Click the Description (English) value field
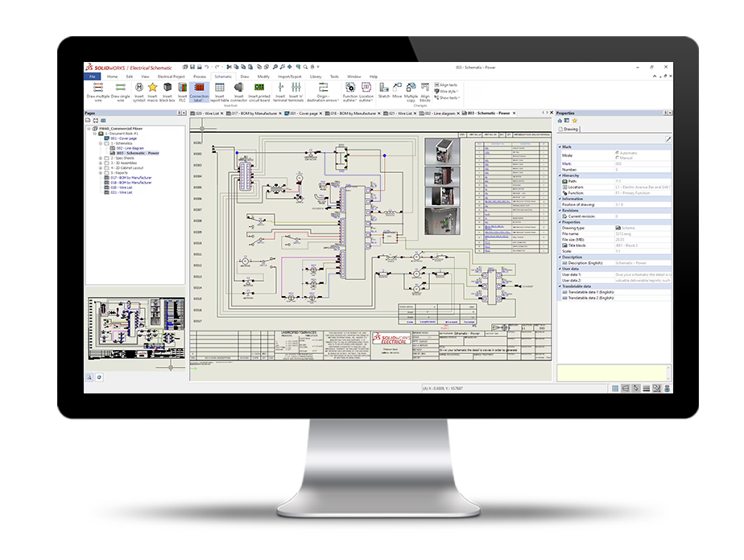744x560 pixels. pyautogui.click(x=643, y=262)
